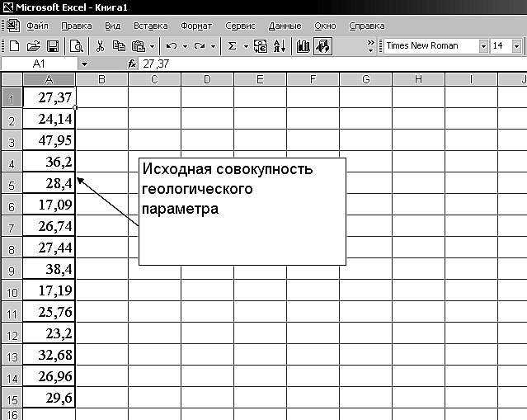
Task: Select cell containing 24,14
Action: (x=49, y=119)
